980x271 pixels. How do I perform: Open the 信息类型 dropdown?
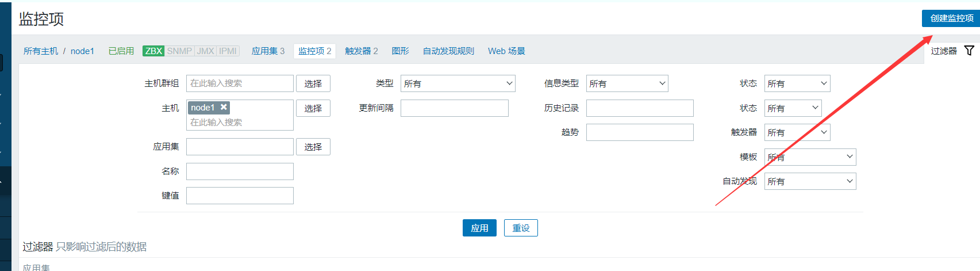[627, 83]
